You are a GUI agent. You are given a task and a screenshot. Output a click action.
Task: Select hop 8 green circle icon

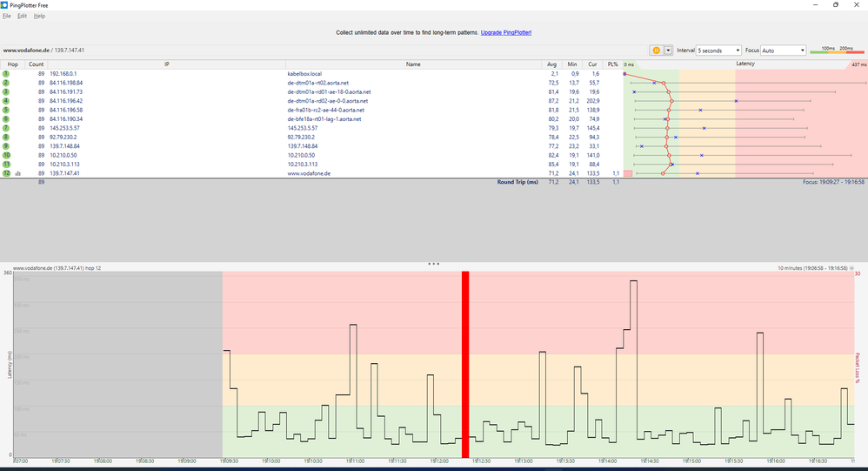click(x=6, y=137)
